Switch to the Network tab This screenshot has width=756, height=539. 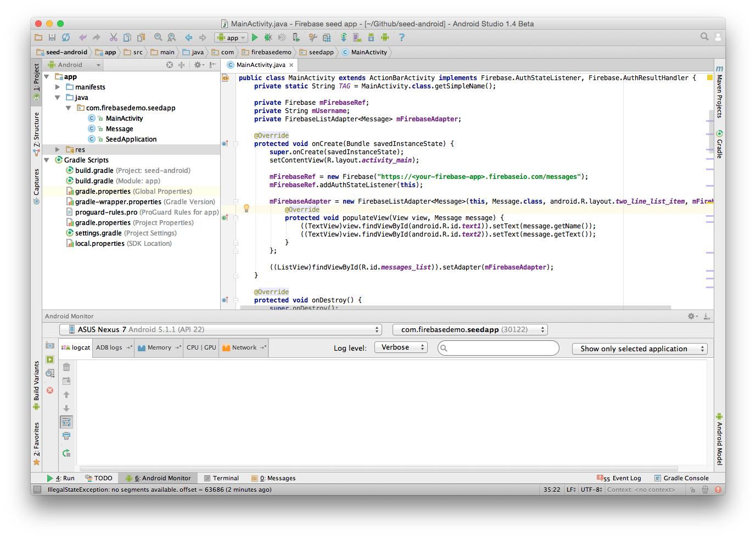(244, 347)
